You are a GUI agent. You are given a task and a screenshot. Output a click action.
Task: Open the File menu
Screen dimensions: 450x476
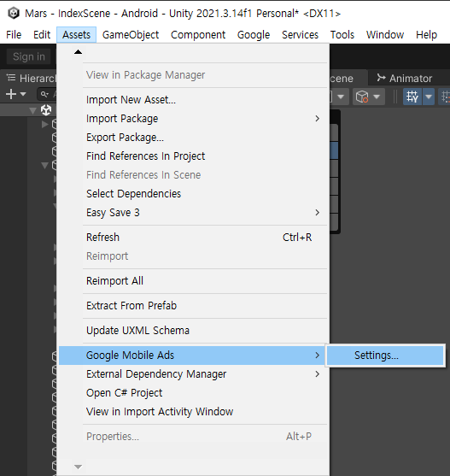(x=14, y=35)
